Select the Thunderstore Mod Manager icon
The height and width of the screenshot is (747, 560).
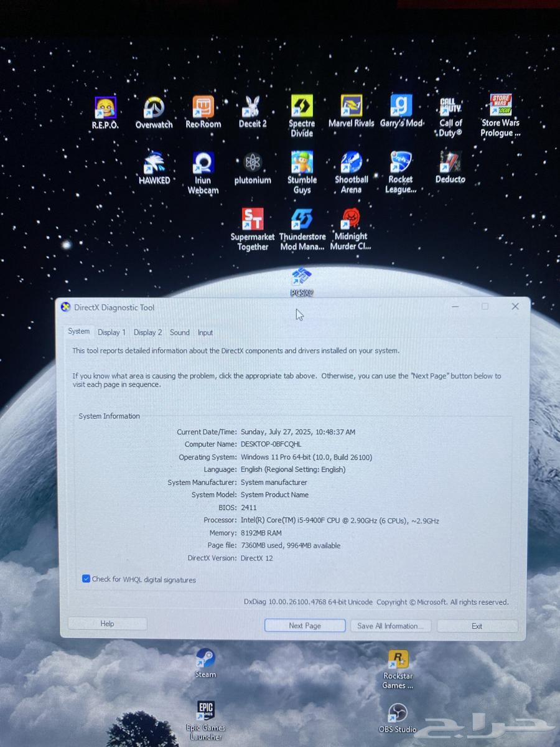[302, 230]
